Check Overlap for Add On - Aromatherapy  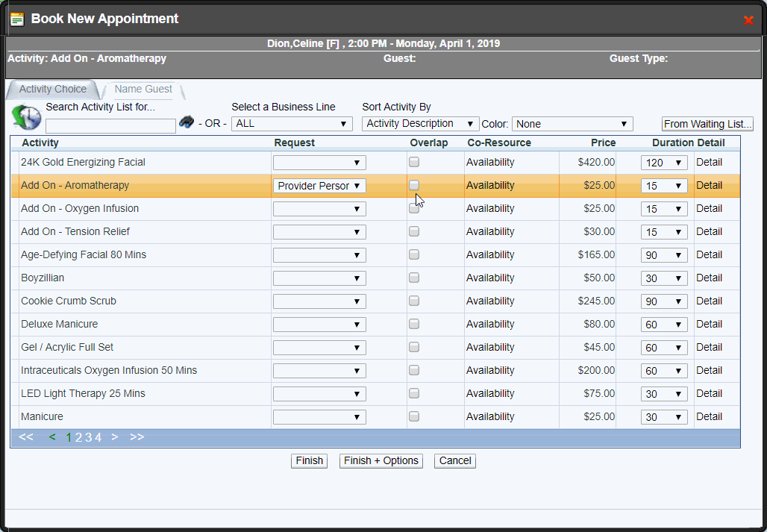click(x=414, y=185)
